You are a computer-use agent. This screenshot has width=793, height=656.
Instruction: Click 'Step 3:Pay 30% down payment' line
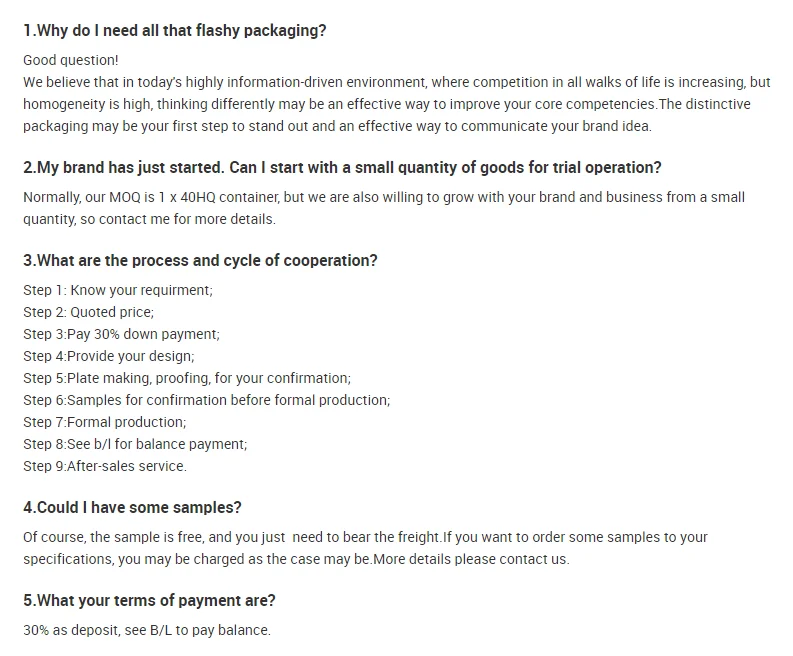pyautogui.click(x=121, y=334)
